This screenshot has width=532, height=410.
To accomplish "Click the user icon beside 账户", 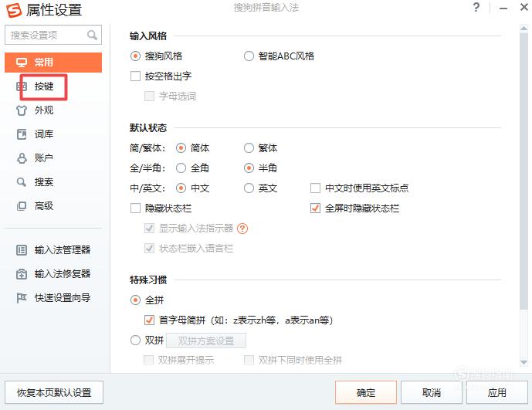I will (x=22, y=158).
